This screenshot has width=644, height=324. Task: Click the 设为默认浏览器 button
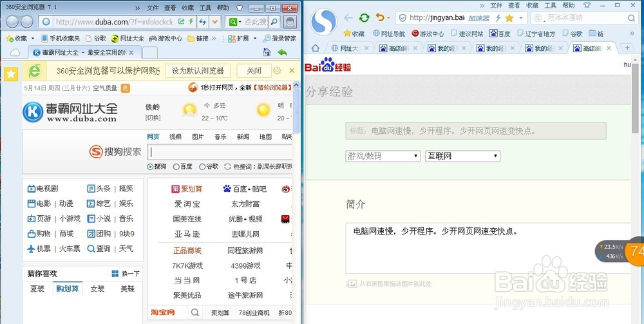pyautogui.click(x=198, y=71)
